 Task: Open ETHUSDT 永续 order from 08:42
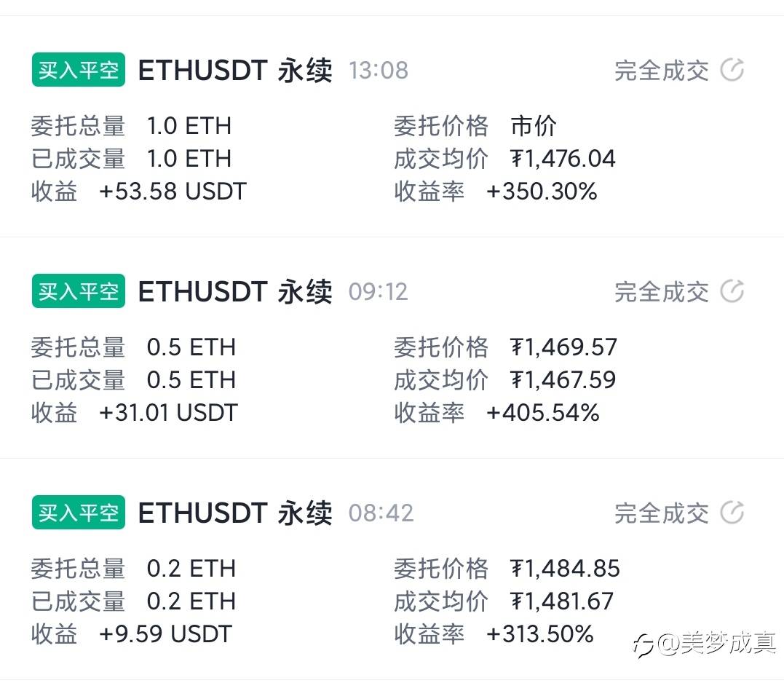(x=234, y=513)
